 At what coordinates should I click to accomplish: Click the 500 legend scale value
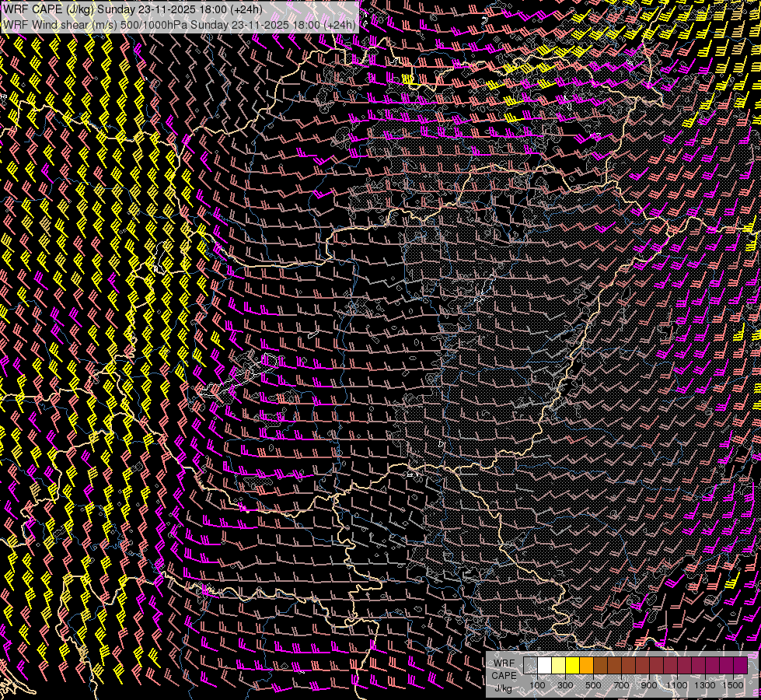pyautogui.click(x=593, y=685)
